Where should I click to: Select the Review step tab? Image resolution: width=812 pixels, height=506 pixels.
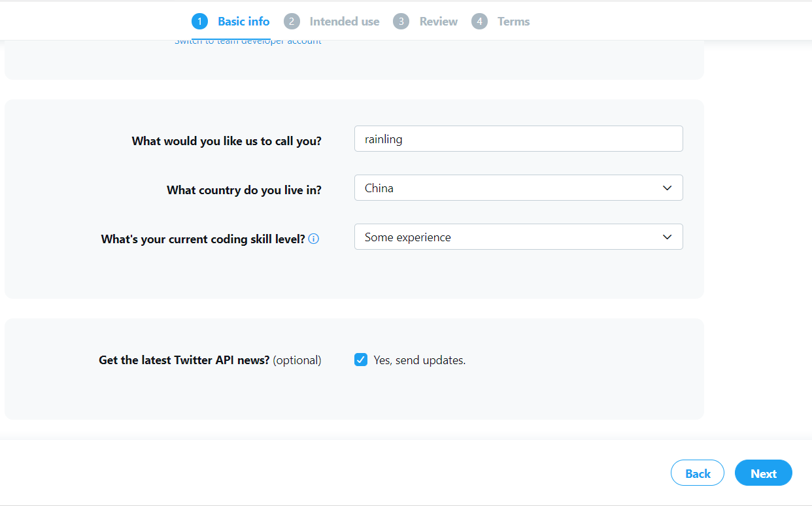(x=438, y=21)
